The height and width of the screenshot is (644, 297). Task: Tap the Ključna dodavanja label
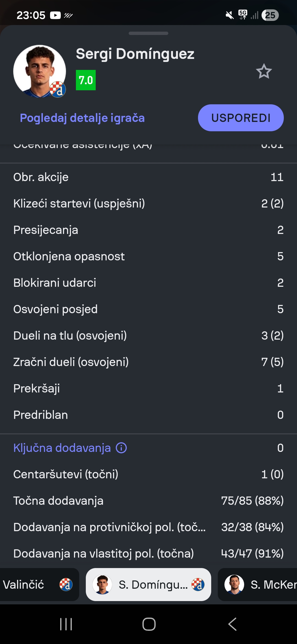(62, 448)
